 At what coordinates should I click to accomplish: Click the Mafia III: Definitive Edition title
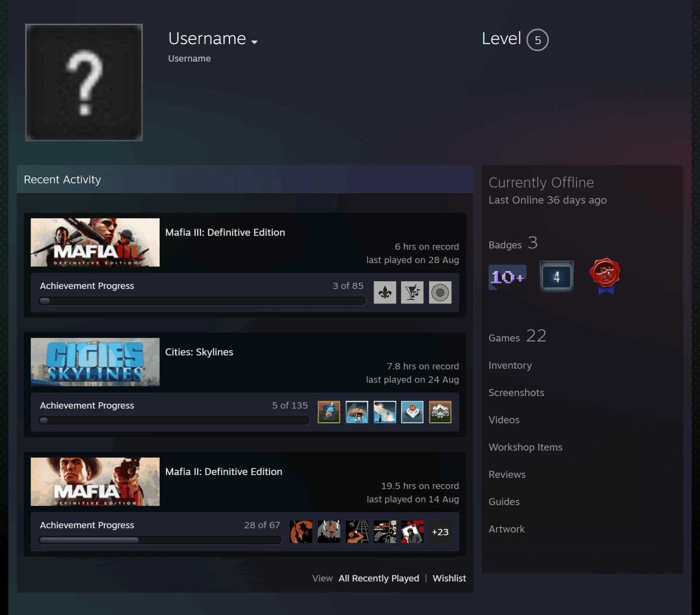click(225, 232)
